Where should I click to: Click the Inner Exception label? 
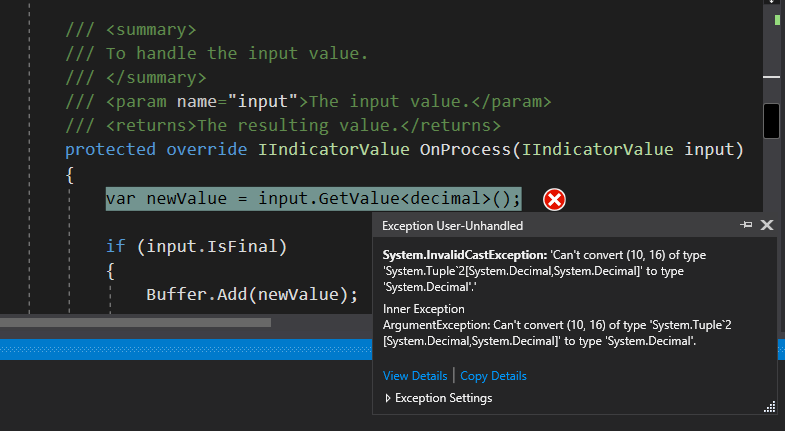[424, 309]
